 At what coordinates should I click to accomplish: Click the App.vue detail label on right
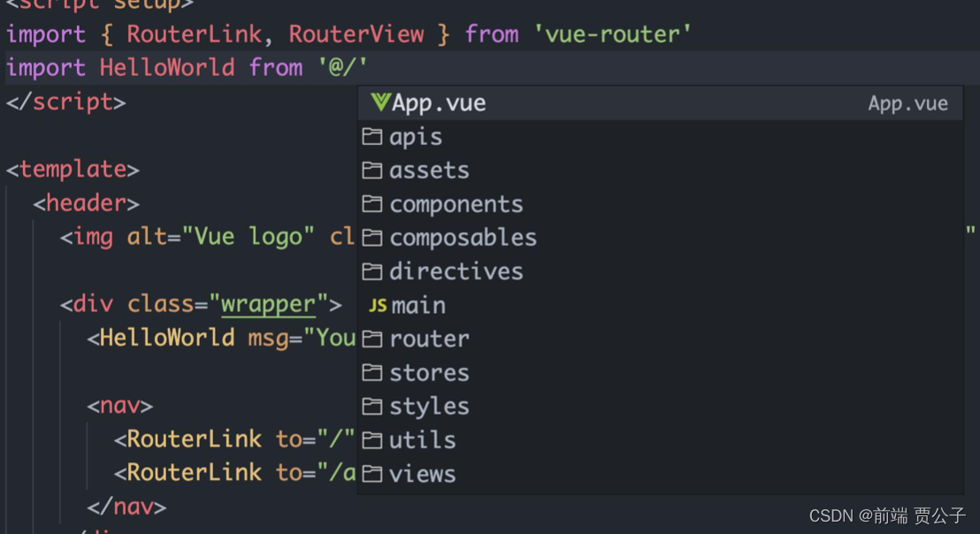coord(908,103)
